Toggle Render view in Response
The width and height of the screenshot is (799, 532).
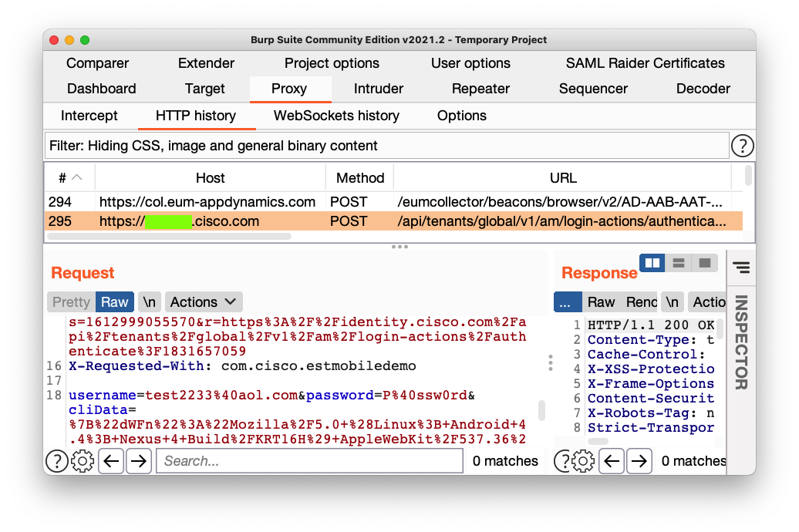(x=641, y=302)
